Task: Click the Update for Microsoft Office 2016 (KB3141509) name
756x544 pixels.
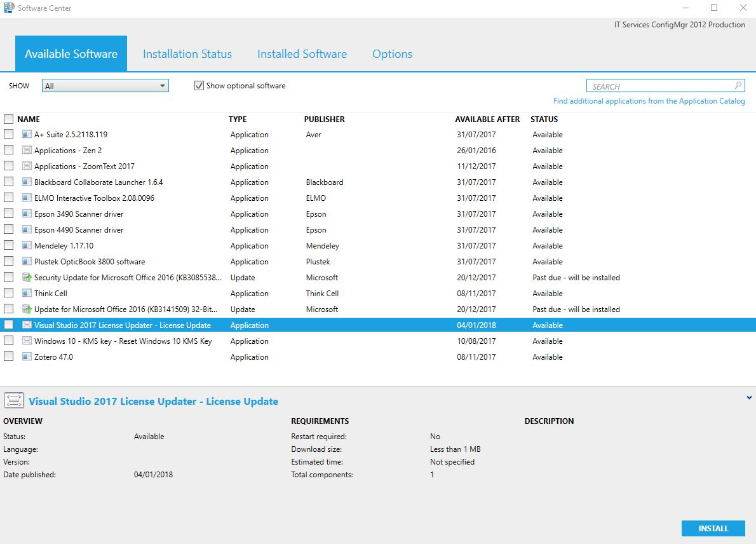Action: click(126, 309)
